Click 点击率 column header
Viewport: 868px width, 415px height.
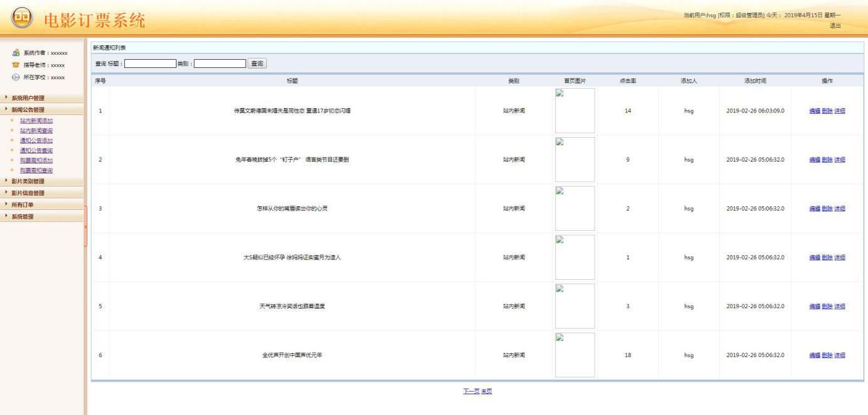tap(627, 80)
